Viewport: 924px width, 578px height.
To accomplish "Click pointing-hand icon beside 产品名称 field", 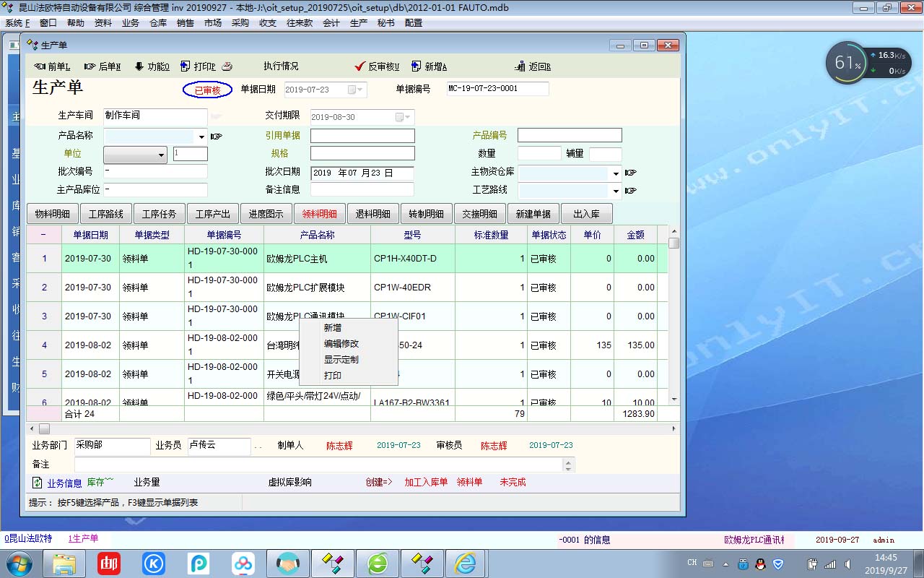I will click(216, 136).
